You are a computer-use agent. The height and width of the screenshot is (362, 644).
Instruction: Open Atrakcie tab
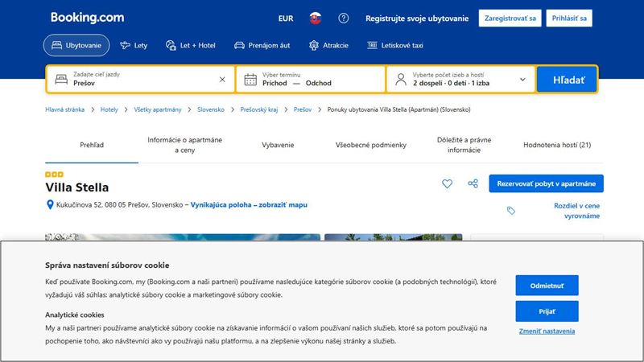coord(328,45)
